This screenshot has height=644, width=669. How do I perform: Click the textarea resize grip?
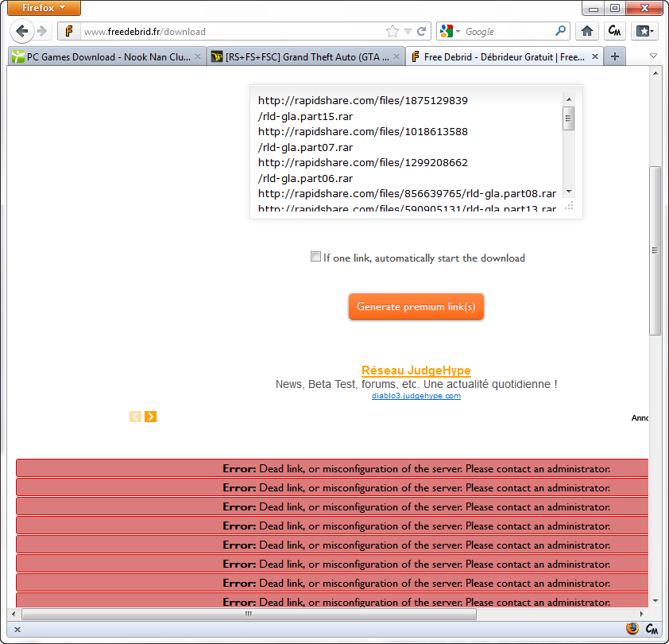pos(569,206)
